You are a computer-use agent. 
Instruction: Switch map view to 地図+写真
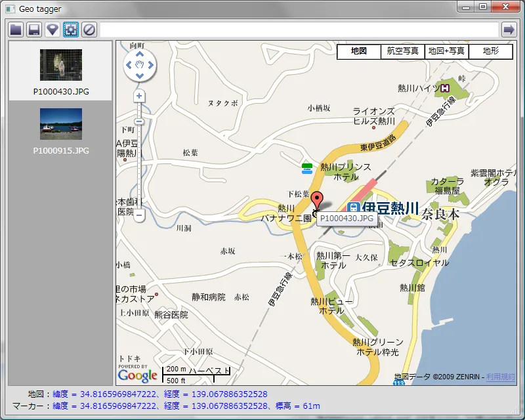(446, 52)
